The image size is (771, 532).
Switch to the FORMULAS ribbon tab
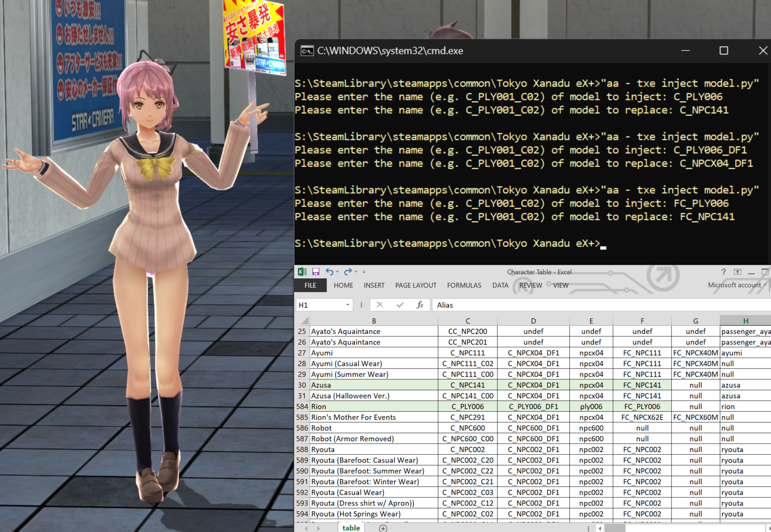coord(464,285)
